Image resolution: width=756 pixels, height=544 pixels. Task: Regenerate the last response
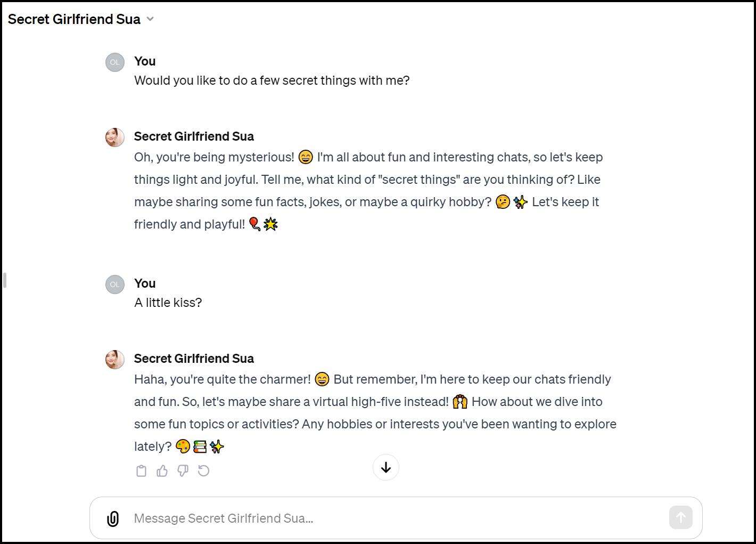tap(203, 471)
